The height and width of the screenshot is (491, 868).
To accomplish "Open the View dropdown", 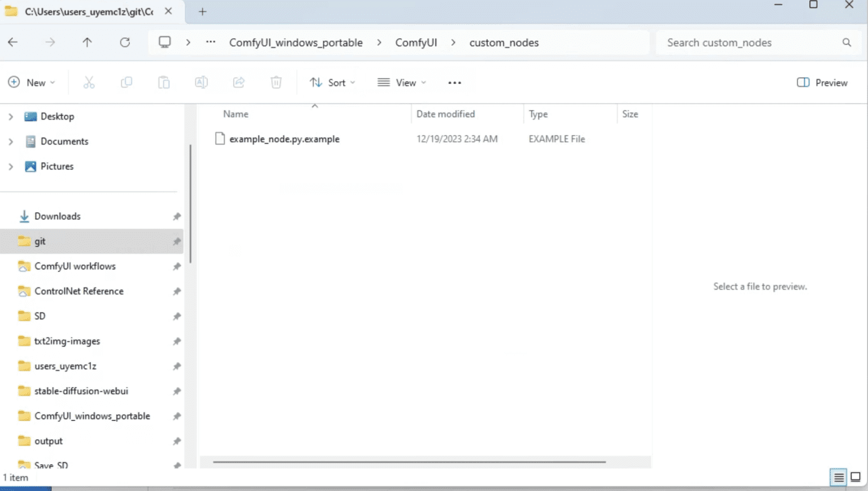I will 401,83.
